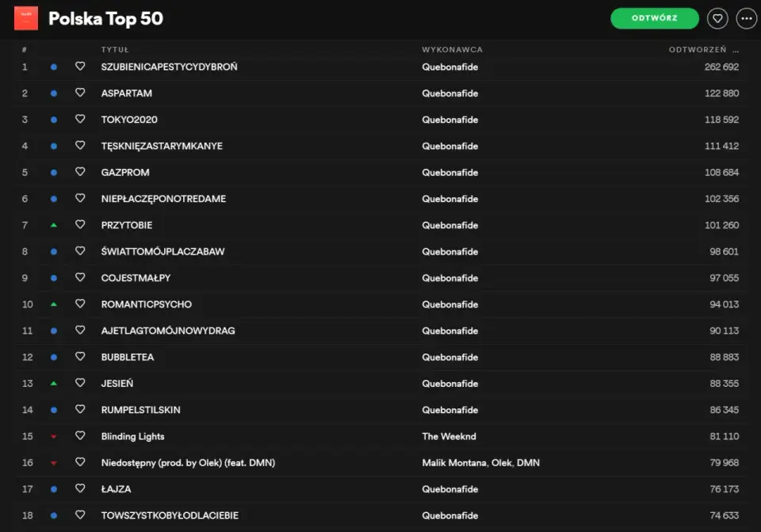Open the Polska Top 50 cover thumbnail
Viewport: 761px width, 532px height.
click(x=26, y=18)
